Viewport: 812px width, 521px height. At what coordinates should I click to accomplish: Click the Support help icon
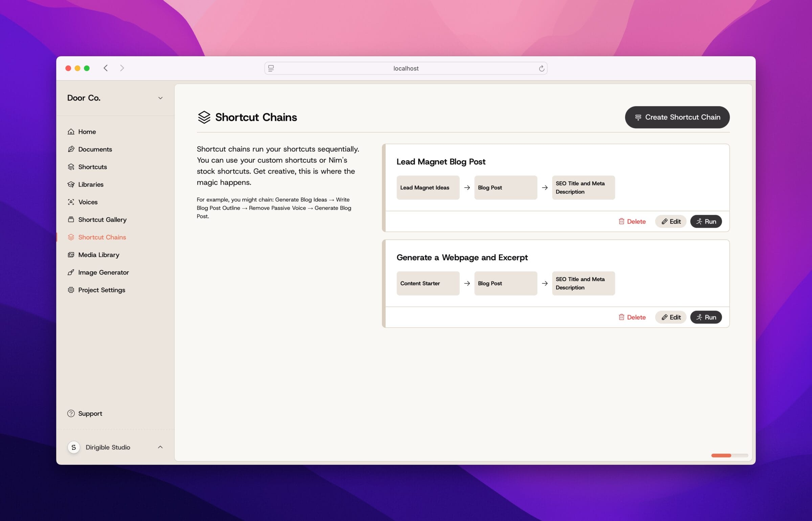click(x=71, y=413)
